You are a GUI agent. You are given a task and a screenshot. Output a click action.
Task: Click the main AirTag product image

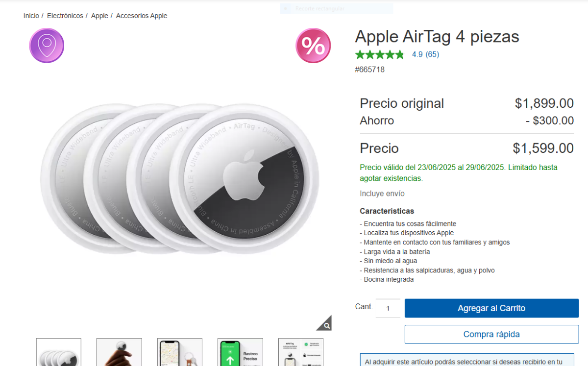coord(179,179)
